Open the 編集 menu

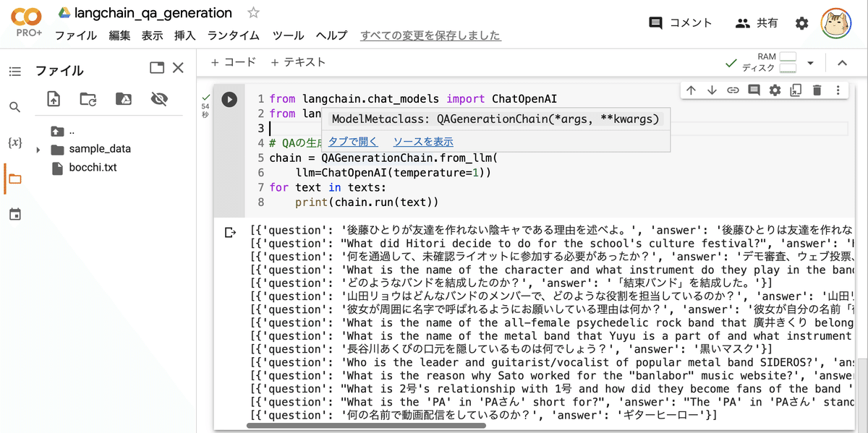[x=119, y=35]
